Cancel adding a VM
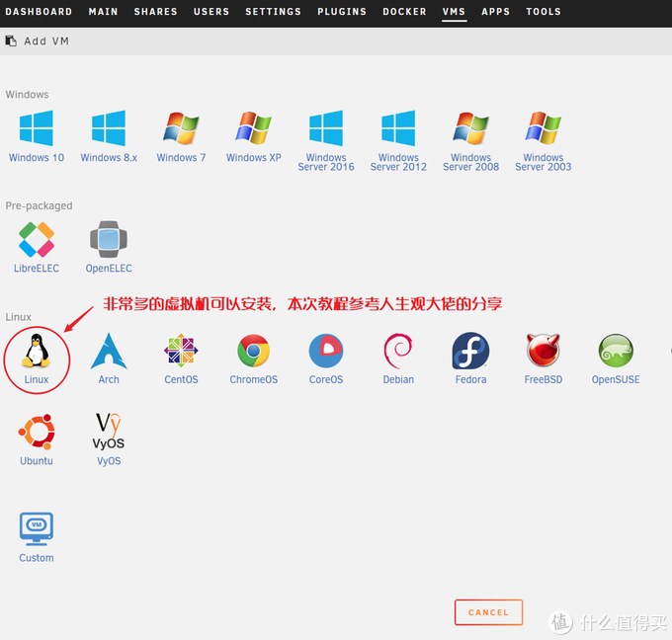 click(488, 612)
